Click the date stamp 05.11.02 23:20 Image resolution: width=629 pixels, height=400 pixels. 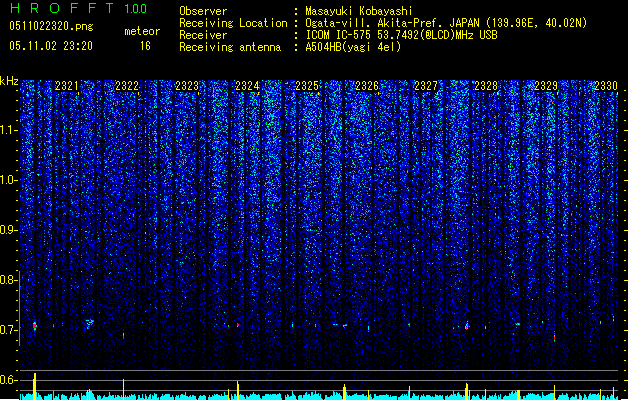coord(51,46)
